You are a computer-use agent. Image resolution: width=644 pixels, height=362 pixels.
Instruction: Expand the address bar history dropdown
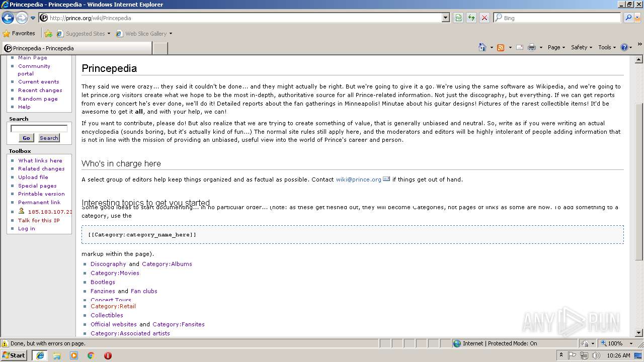point(446,18)
